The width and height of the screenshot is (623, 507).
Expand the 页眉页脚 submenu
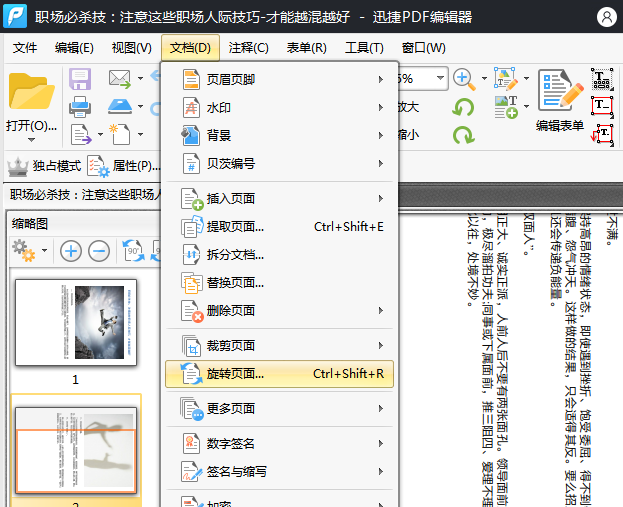pyautogui.click(x=279, y=79)
